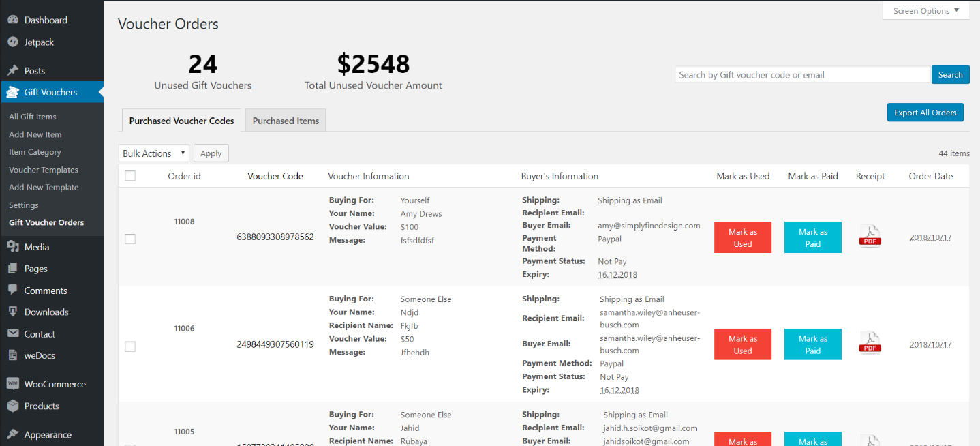
Task: Click the Gift Vouchers sidebar icon
Action: 12,92
